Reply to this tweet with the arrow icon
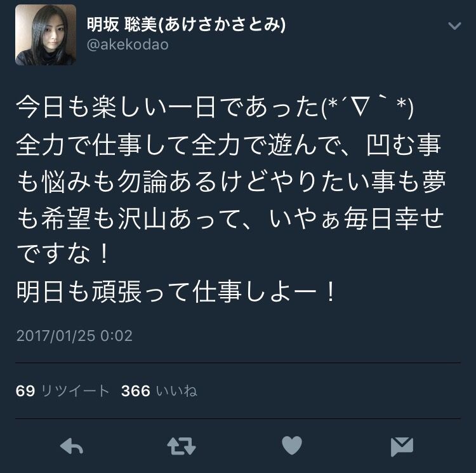476x473 pixels. [x=72, y=446]
